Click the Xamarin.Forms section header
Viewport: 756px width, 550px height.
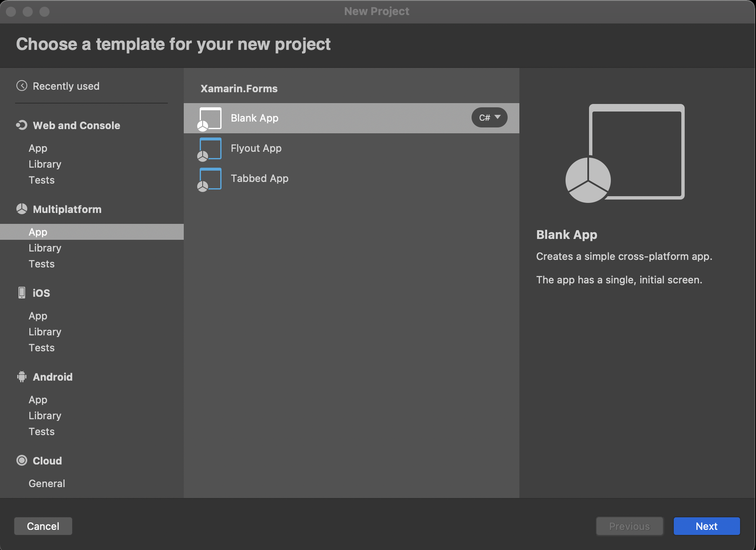pyautogui.click(x=239, y=88)
